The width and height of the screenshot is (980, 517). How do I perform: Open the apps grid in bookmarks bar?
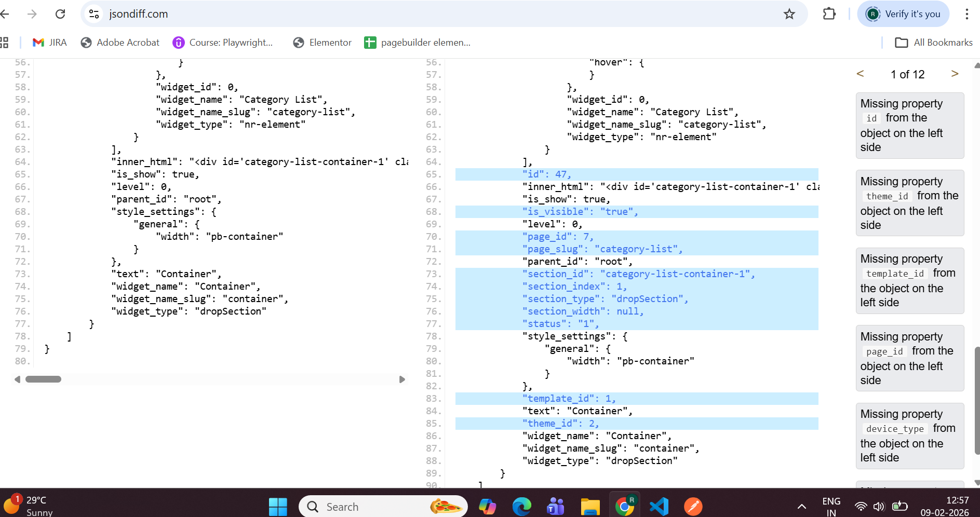[4, 43]
